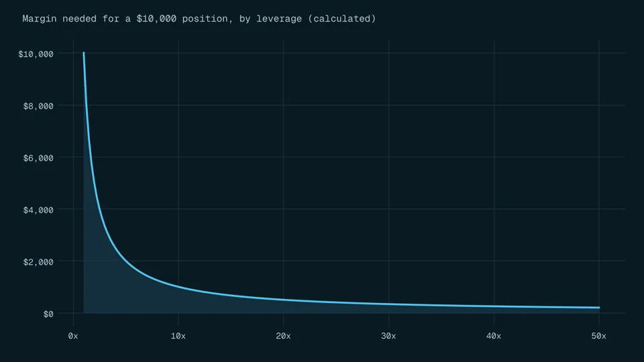Click the $4,000 y-axis label
Viewport: 644px width, 362px height.
click(38, 210)
